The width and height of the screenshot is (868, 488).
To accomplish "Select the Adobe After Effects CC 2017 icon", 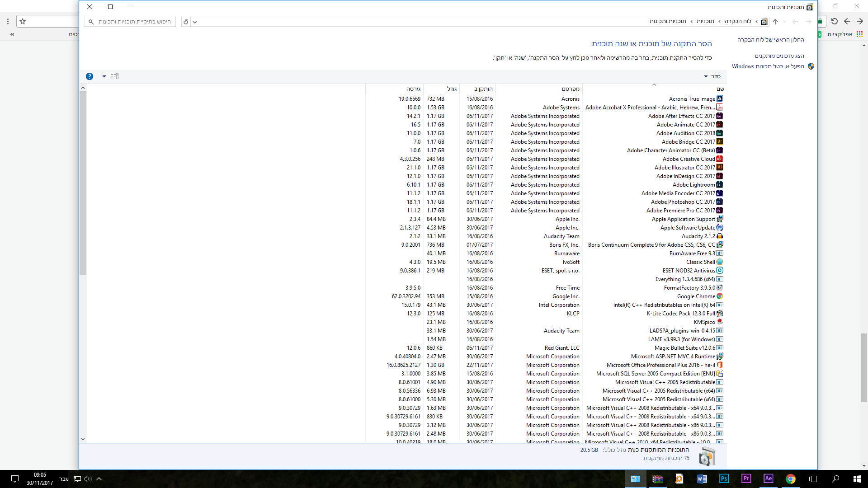I will [x=720, y=116].
